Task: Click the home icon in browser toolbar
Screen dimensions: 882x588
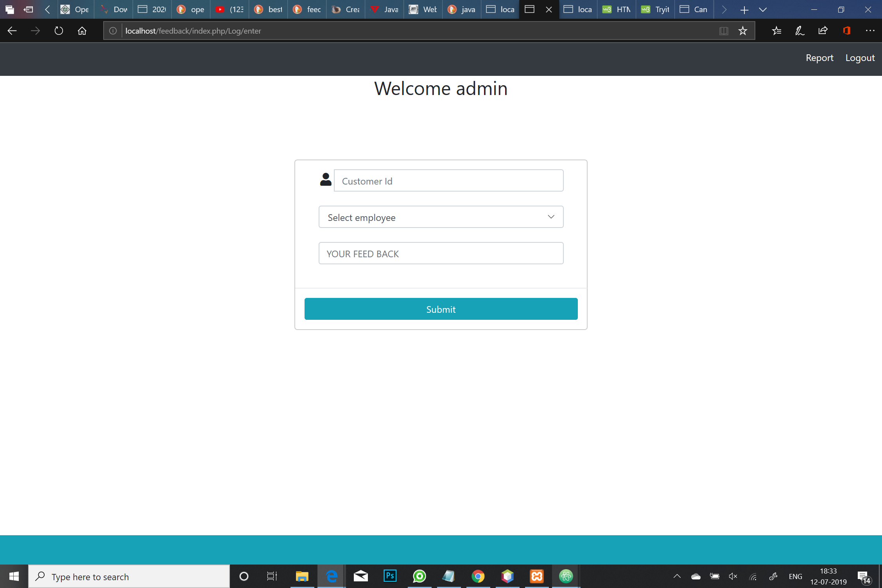Action: (82, 31)
